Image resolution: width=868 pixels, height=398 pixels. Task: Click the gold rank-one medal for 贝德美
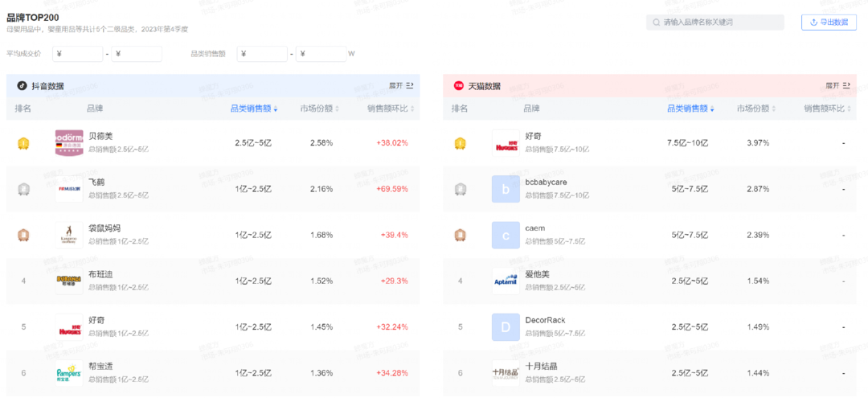[x=23, y=143]
